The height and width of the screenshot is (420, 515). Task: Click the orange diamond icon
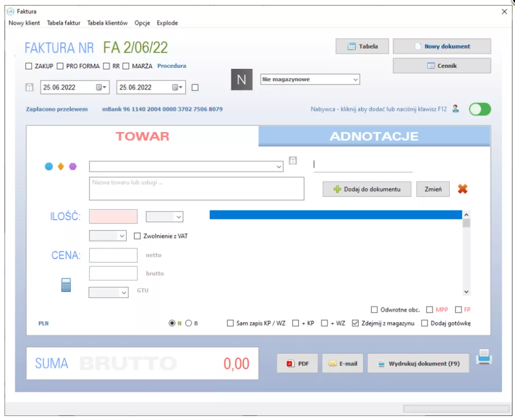(x=61, y=166)
